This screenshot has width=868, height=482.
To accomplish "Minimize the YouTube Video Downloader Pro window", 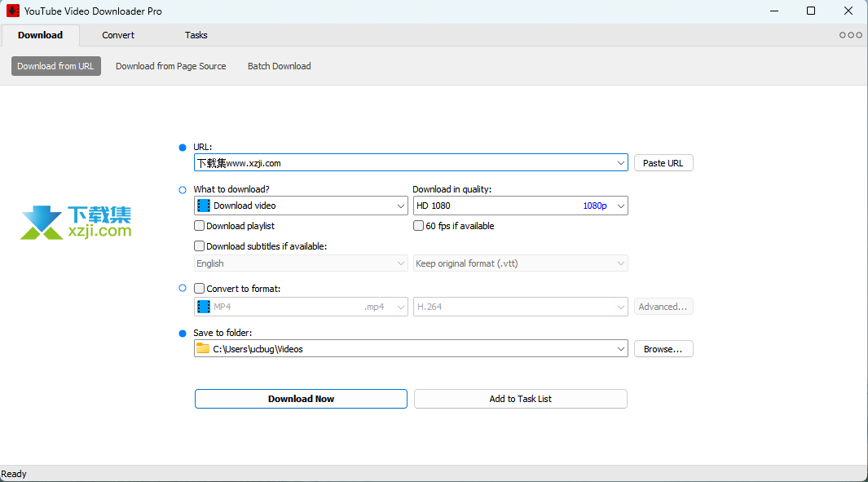I will (774, 11).
